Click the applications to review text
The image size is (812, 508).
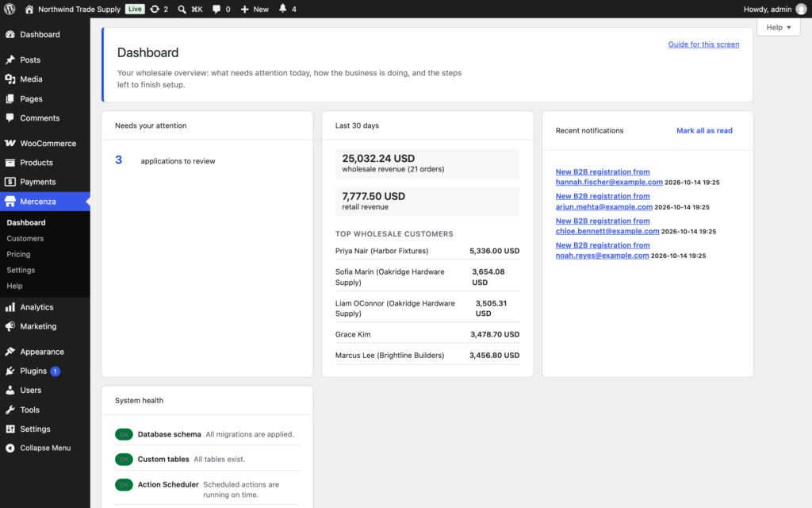(178, 161)
